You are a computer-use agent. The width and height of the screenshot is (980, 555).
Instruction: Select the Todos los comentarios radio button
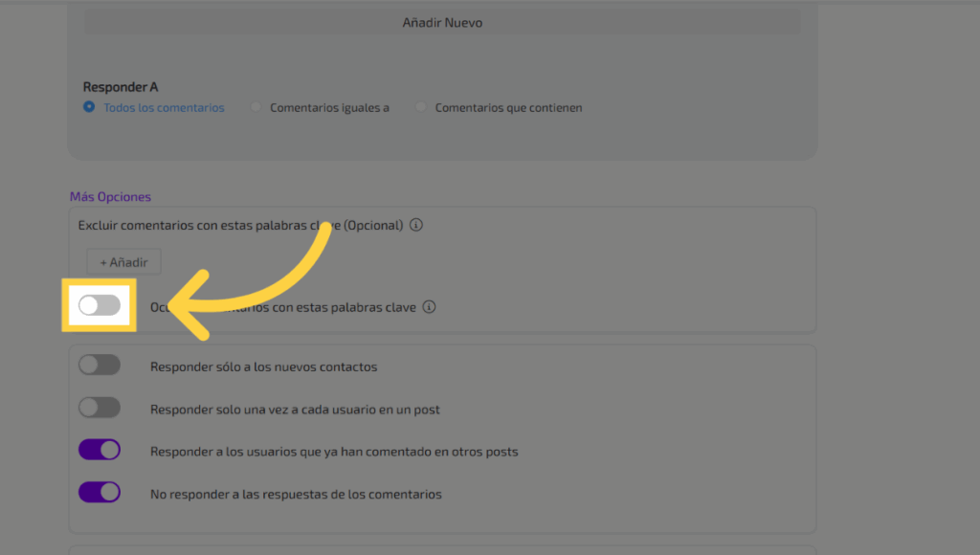90,107
